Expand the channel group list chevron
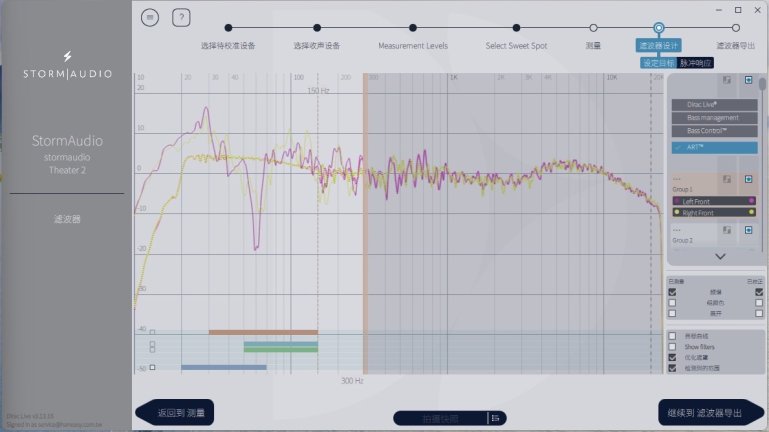This screenshot has width=769, height=432. click(720, 257)
